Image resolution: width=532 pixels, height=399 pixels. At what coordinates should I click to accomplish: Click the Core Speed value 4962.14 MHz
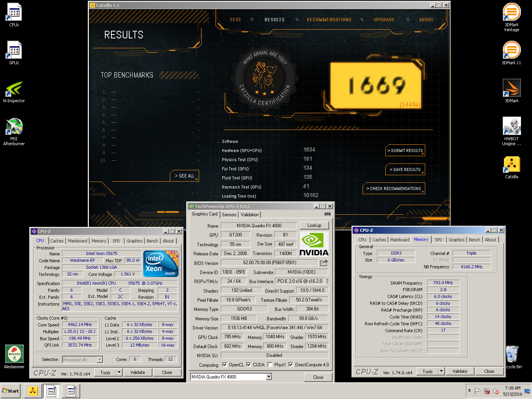80,325
